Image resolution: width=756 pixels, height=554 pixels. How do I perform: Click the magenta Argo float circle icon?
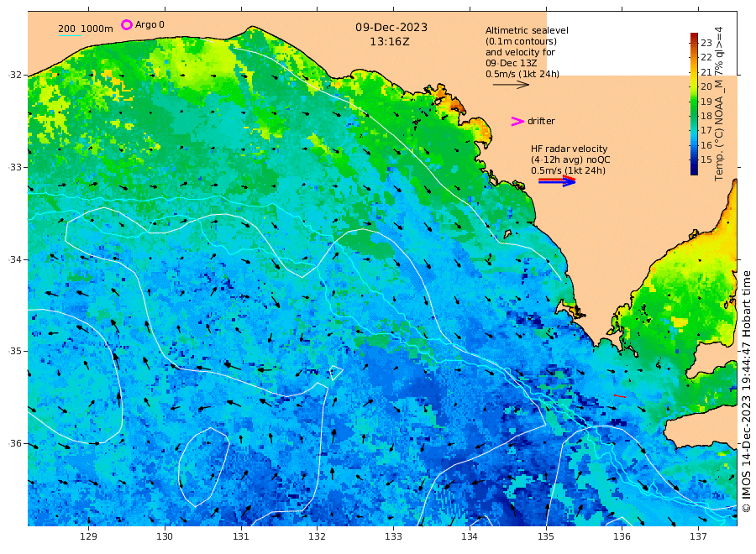click(126, 24)
